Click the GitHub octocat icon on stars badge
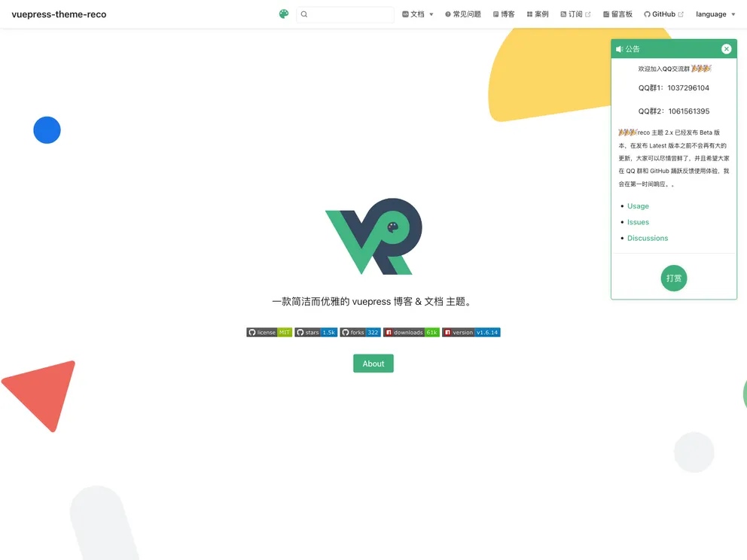 coord(301,332)
